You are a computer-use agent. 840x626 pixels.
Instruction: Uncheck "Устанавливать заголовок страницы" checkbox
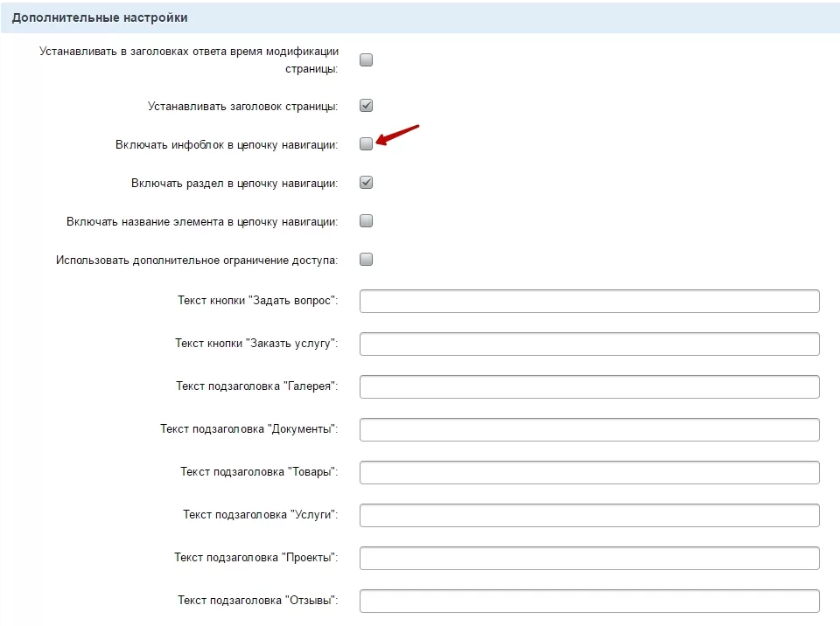point(366,106)
